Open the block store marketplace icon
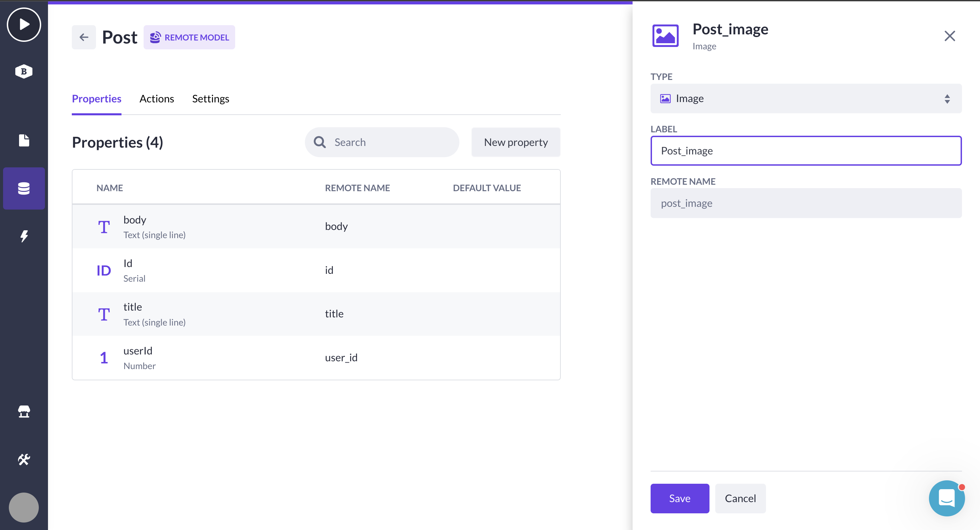This screenshot has height=530, width=980. [x=24, y=411]
